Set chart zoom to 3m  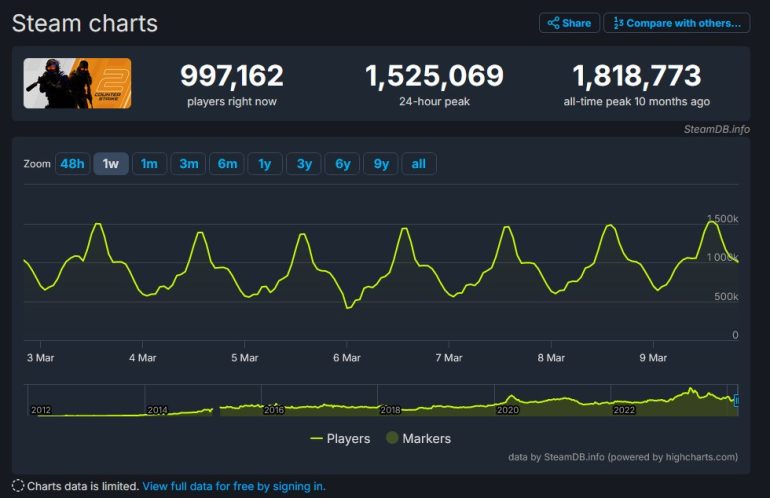[188, 164]
